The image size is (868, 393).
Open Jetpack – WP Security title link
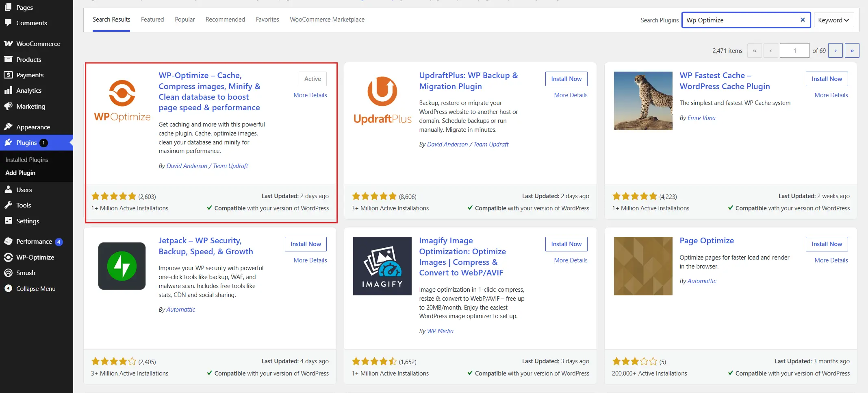[x=206, y=246]
